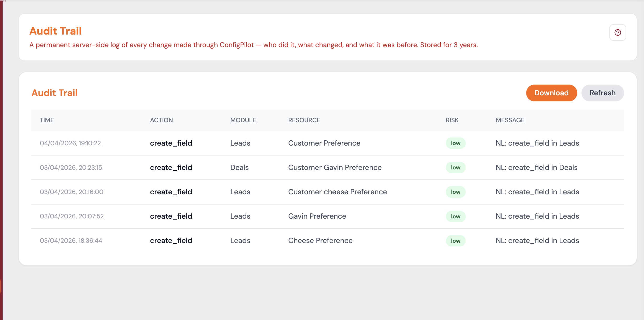Open the Cheese Preference audit entry

[320, 240]
